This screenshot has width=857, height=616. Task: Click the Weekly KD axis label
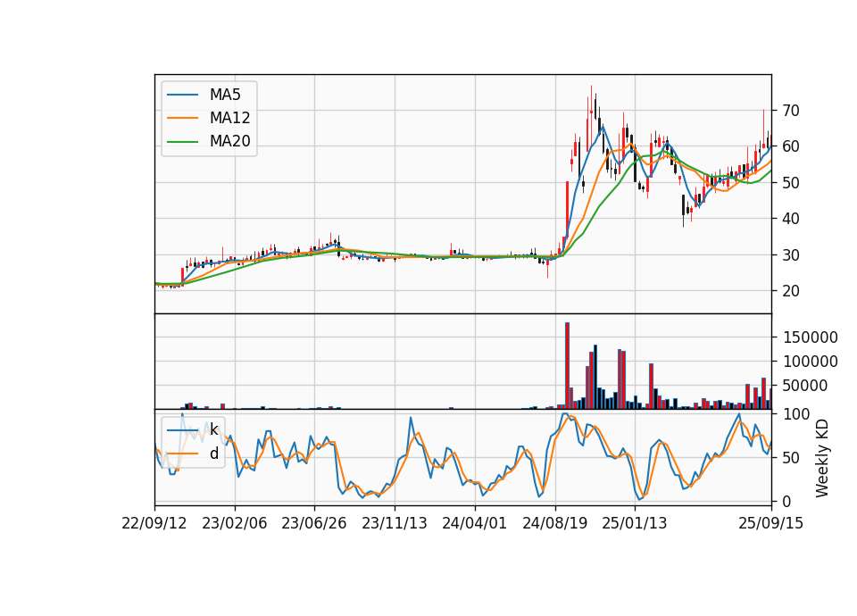[x=822, y=458]
